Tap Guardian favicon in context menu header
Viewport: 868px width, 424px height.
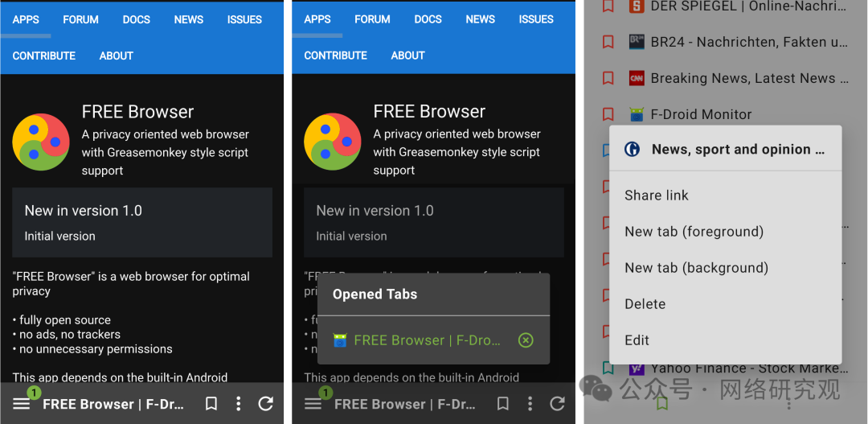[x=633, y=149]
